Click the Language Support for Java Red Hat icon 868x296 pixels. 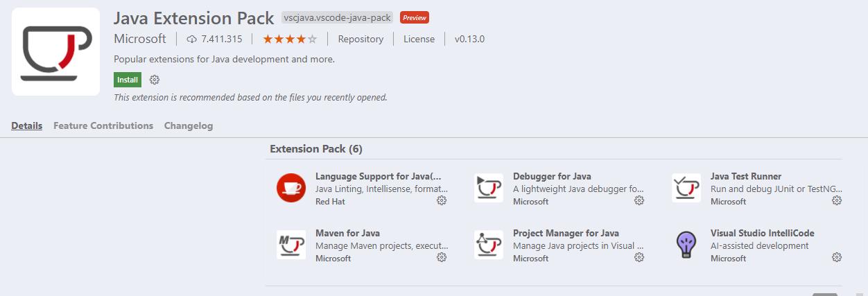pyautogui.click(x=291, y=188)
